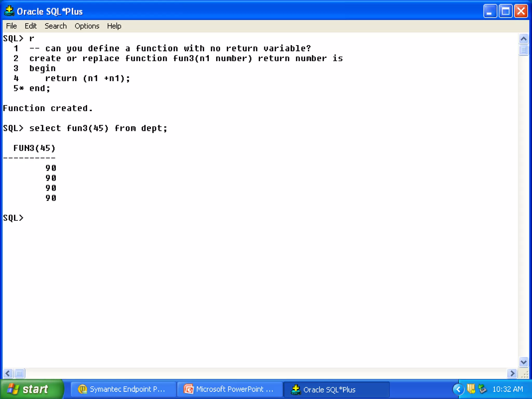Click the Windows start button
This screenshot has width=532, height=399.
[x=31, y=389]
